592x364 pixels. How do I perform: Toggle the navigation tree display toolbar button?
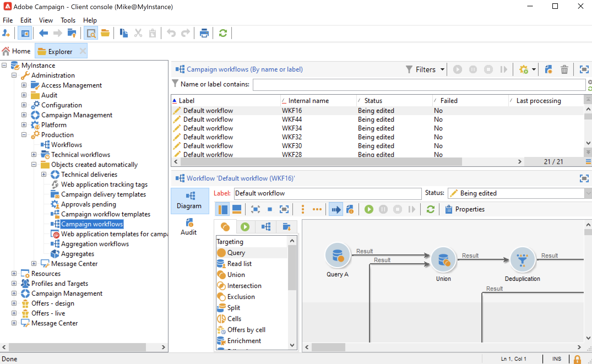coord(25,33)
